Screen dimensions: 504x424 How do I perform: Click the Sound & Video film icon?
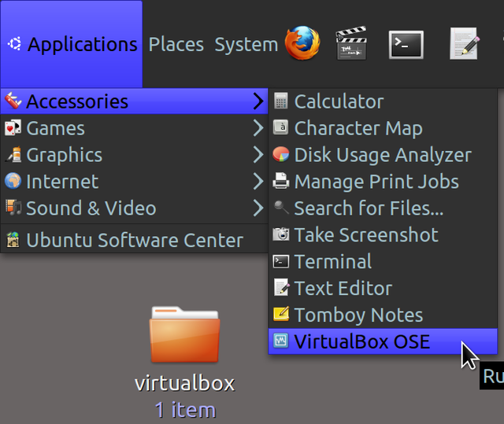pos(13,208)
